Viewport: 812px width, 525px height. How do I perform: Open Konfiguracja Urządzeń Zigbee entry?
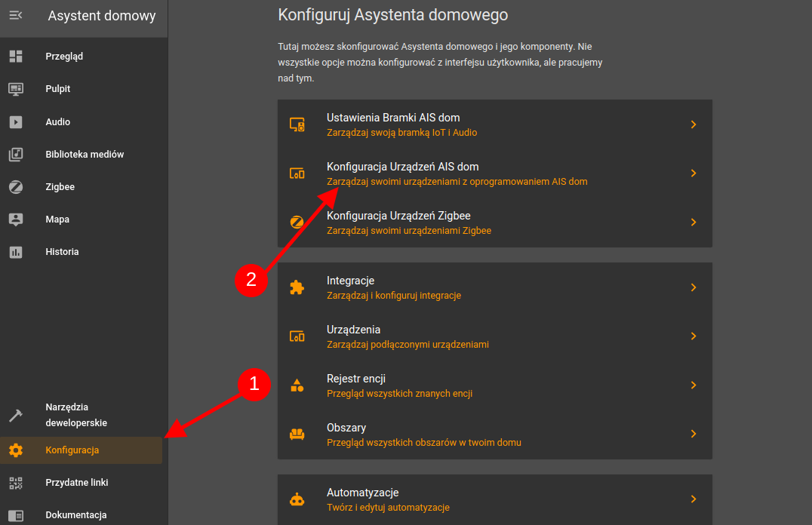coord(494,222)
